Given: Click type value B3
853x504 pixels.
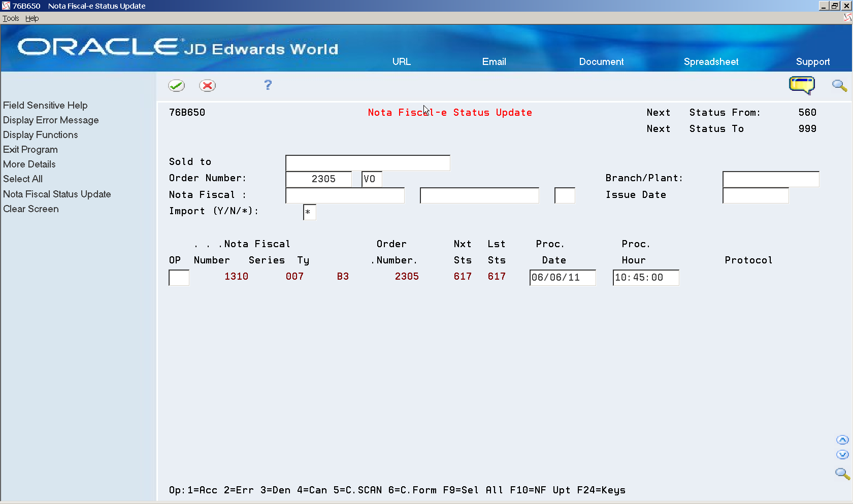Looking at the screenshot, I should [x=343, y=277].
